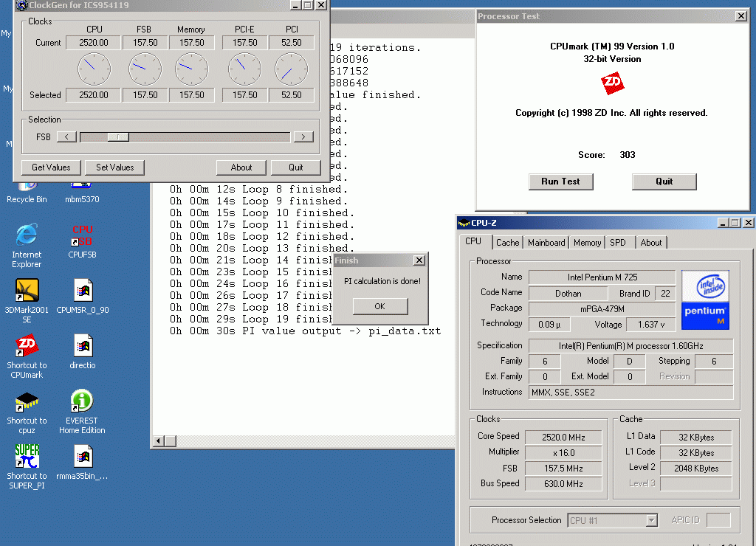Viewport: 756px width, 546px height.
Task: Quit the ClockGen application
Action: [x=295, y=167]
